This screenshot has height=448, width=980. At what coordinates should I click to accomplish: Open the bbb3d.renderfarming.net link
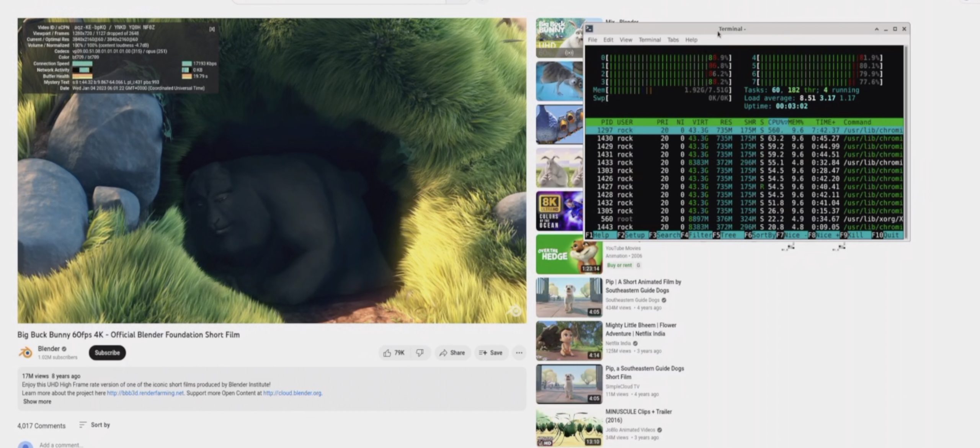tap(145, 393)
